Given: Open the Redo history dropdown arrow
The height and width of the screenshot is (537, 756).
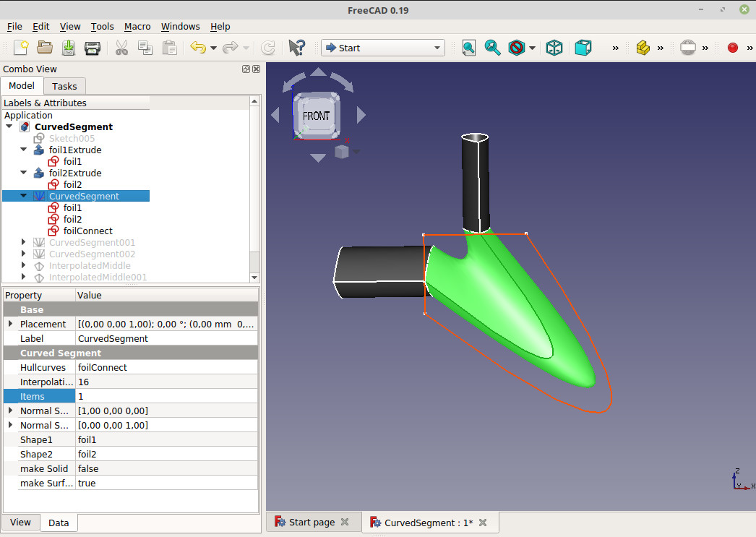Looking at the screenshot, I should tap(246, 48).
